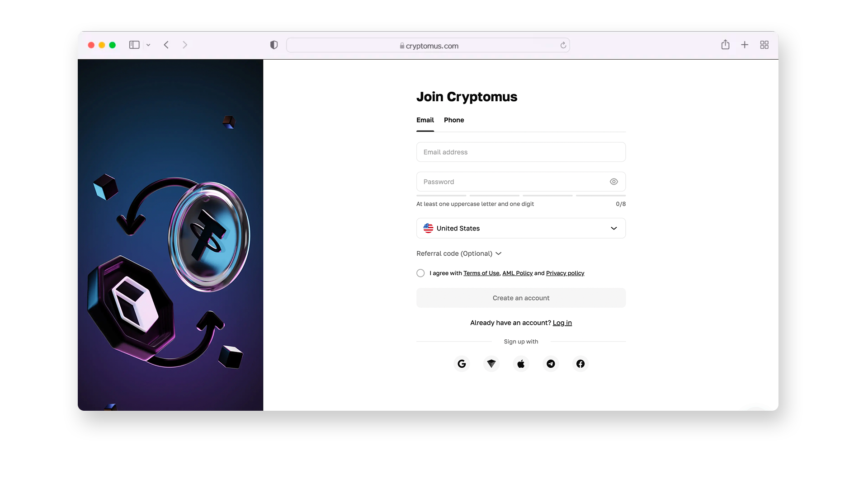Check the Terms of Use agreement checkbox
The height and width of the screenshot is (488, 868).
click(420, 273)
